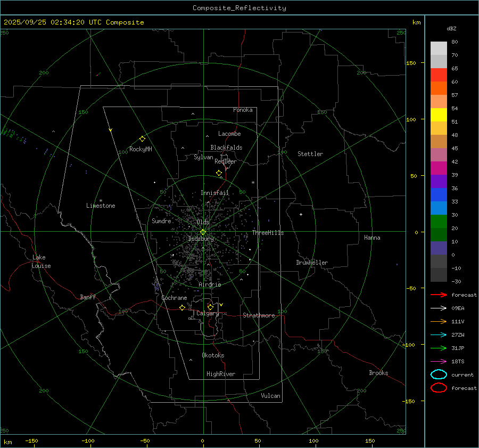Click the green 31JP arrow legend icon

[x=439, y=348]
